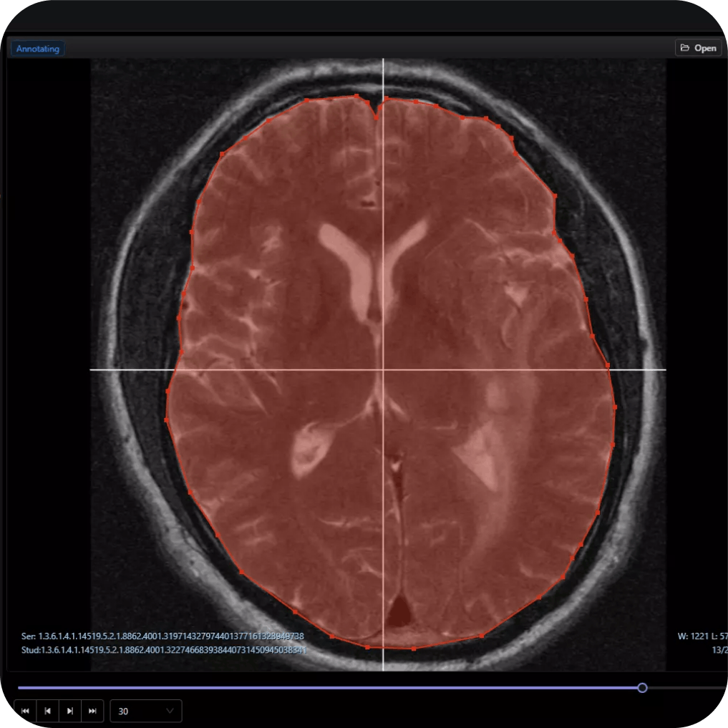Advance to the next slice
This screenshot has width=728, height=728.
pyautogui.click(x=70, y=711)
